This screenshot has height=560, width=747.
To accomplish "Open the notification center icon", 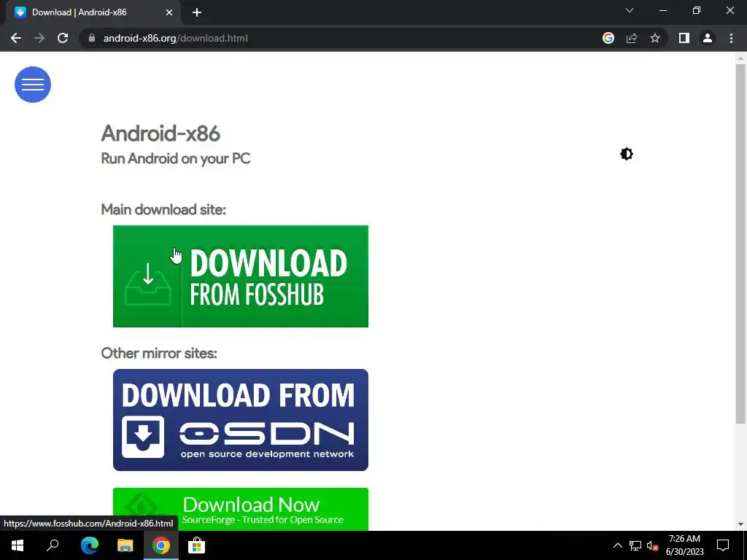I will click(723, 545).
